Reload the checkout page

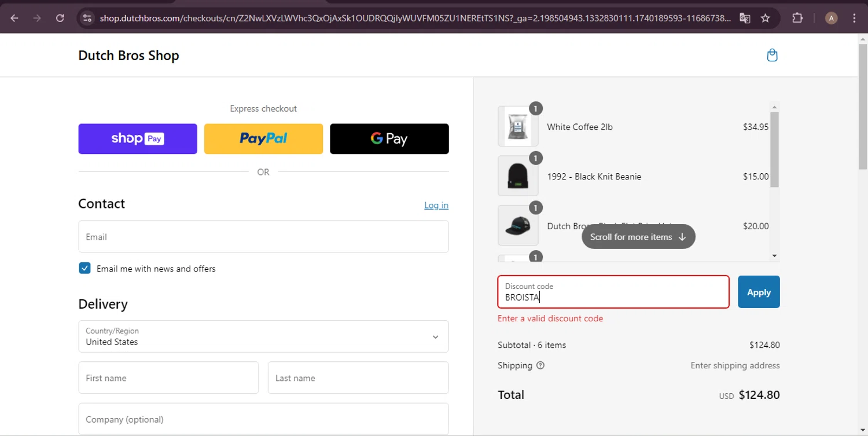pos(60,18)
